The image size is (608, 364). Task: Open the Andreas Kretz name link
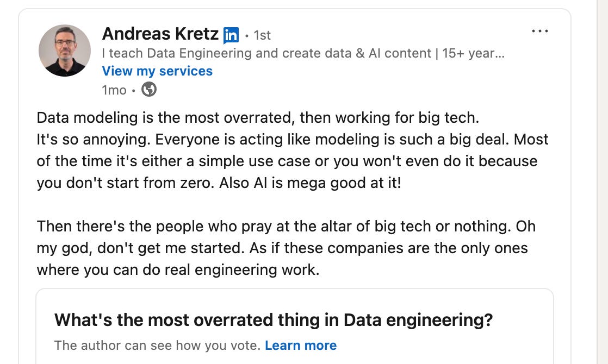[x=160, y=34]
